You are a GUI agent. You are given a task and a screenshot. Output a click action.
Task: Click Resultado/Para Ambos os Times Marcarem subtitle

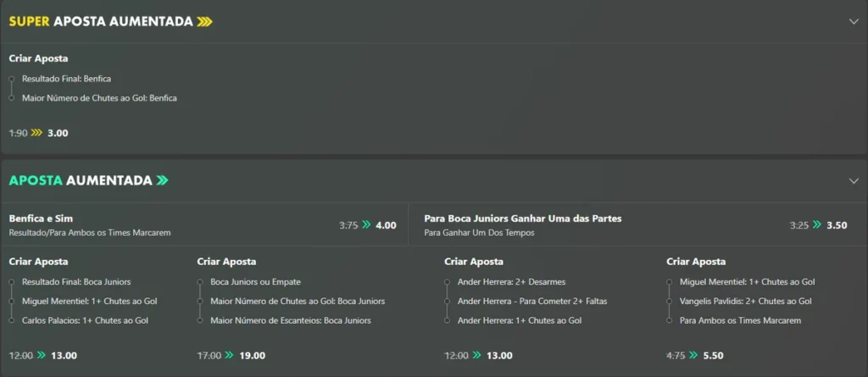pyautogui.click(x=90, y=233)
